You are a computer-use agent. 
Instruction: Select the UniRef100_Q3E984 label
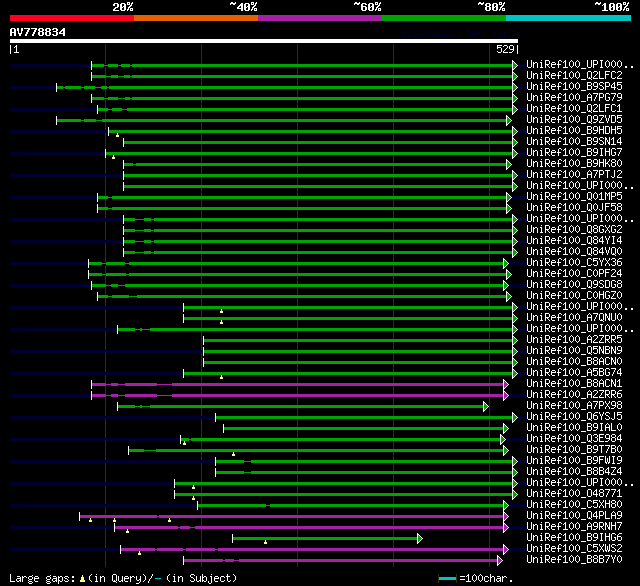(x=574, y=439)
